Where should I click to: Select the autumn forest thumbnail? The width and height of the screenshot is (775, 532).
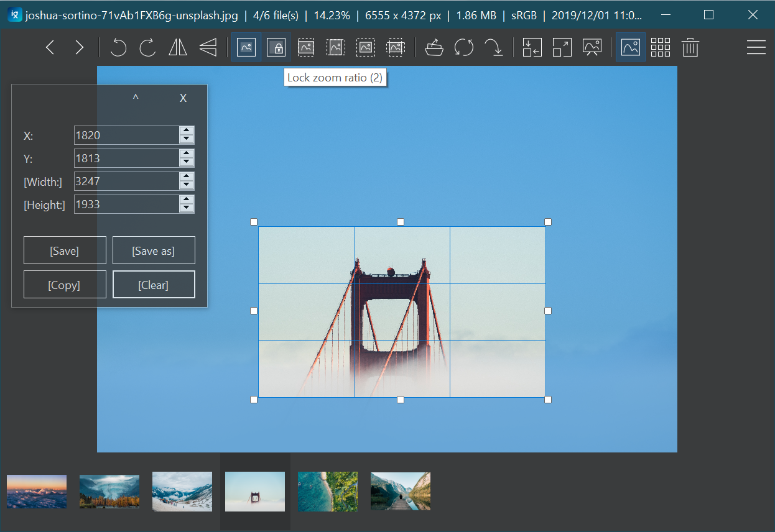click(109, 491)
